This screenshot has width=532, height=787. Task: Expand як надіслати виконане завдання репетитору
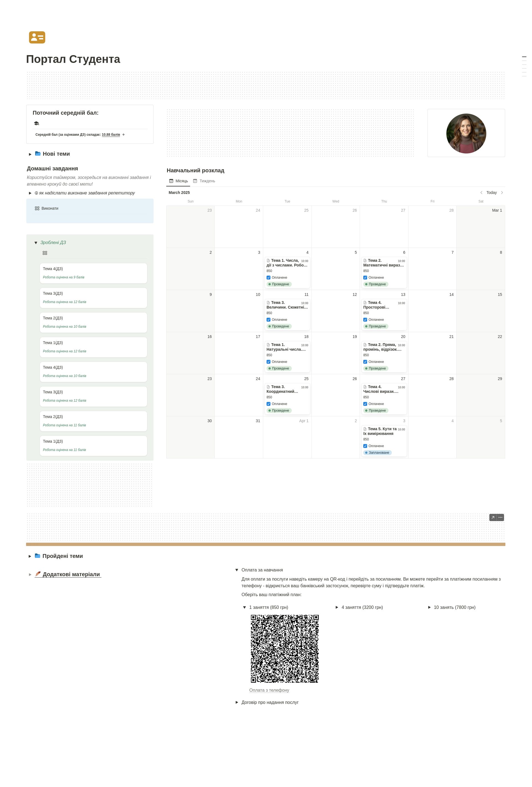(30, 193)
